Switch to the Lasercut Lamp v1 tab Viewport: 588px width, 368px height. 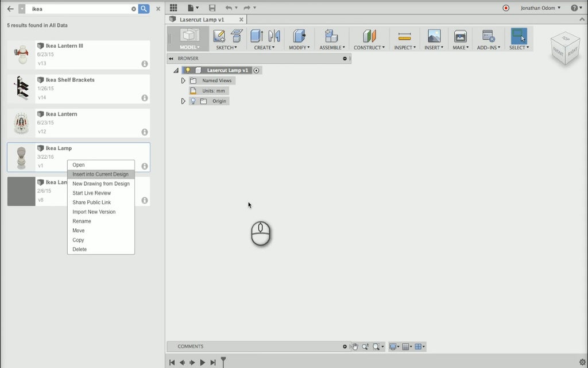(202, 20)
